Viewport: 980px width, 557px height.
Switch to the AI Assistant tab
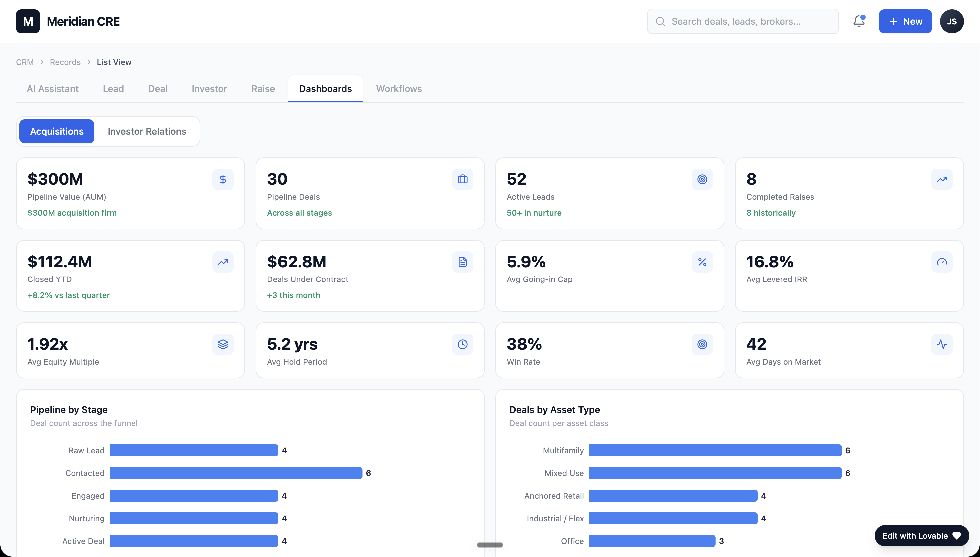pyautogui.click(x=53, y=89)
